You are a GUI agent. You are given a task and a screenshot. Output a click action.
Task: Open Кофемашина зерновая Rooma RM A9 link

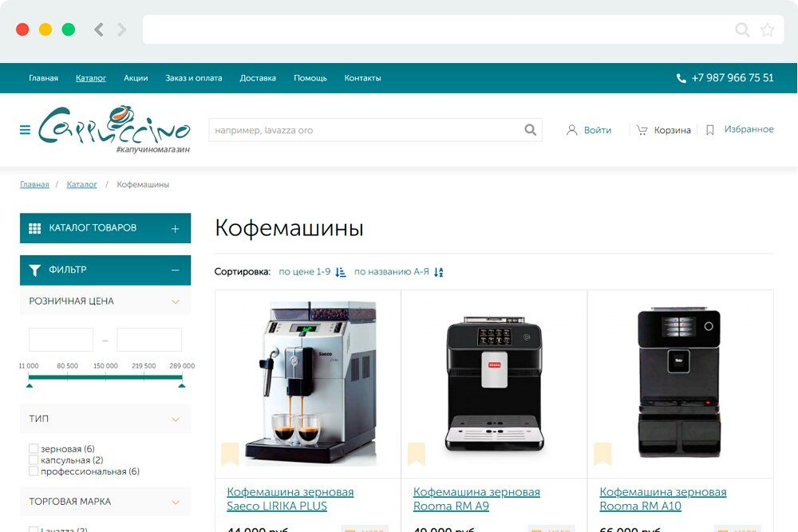click(x=476, y=499)
